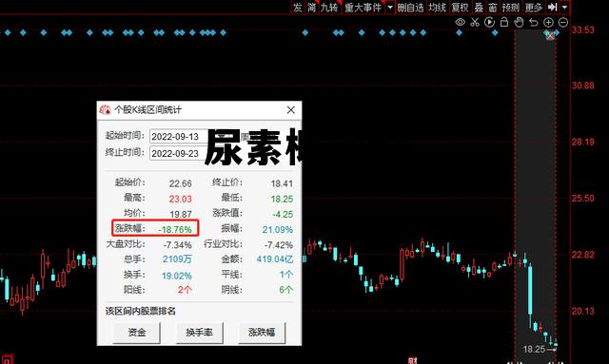Click the 18.25 low price marker on chart
The image size is (609, 364).
click(535, 349)
